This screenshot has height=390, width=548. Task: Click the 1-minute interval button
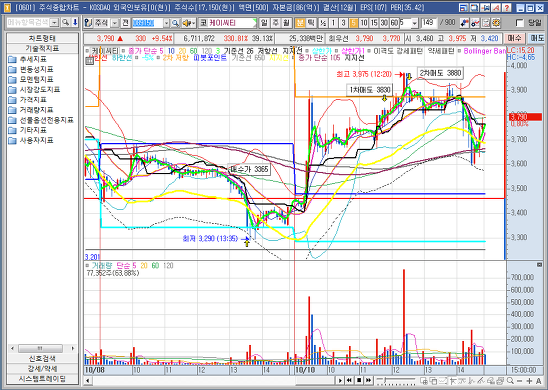click(333, 23)
